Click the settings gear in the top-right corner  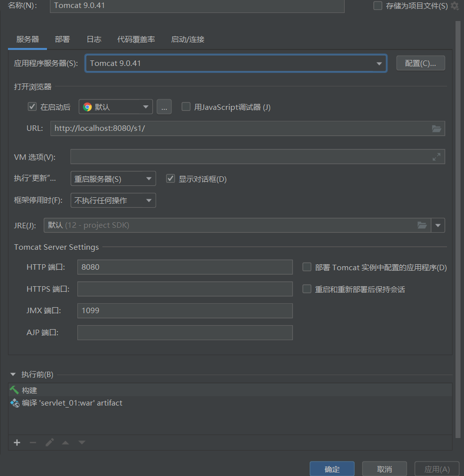[x=454, y=5]
